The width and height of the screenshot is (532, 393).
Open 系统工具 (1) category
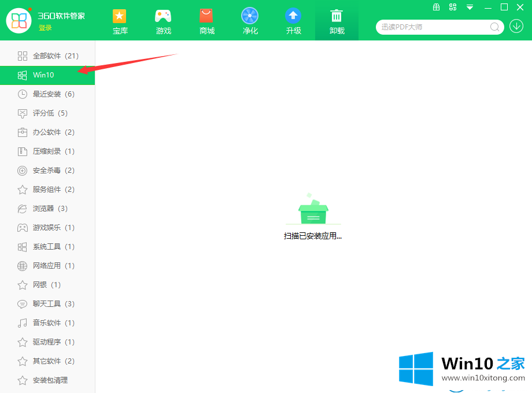(47, 247)
